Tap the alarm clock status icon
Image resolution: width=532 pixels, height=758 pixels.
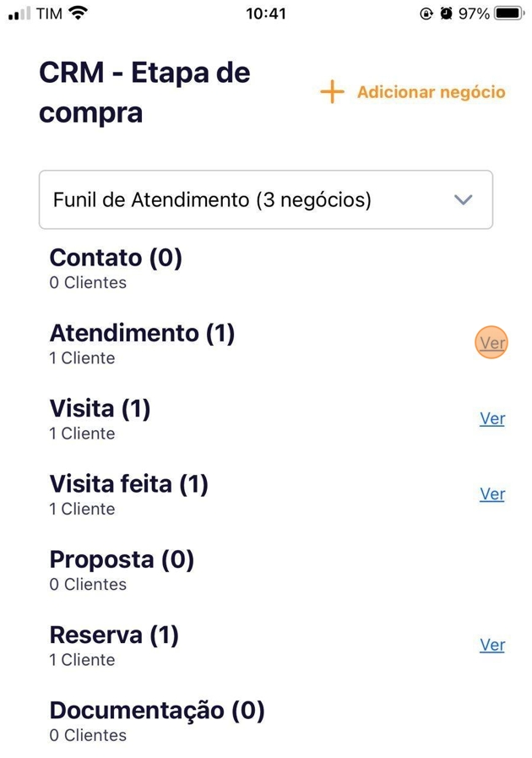click(446, 14)
